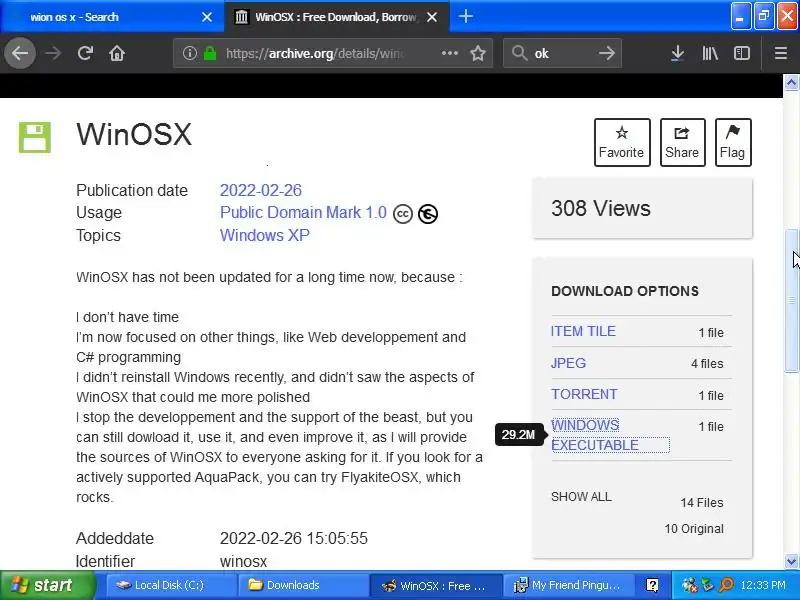The width and height of the screenshot is (800, 600).
Task: Click the search box containing 'ok'
Action: (x=561, y=53)
